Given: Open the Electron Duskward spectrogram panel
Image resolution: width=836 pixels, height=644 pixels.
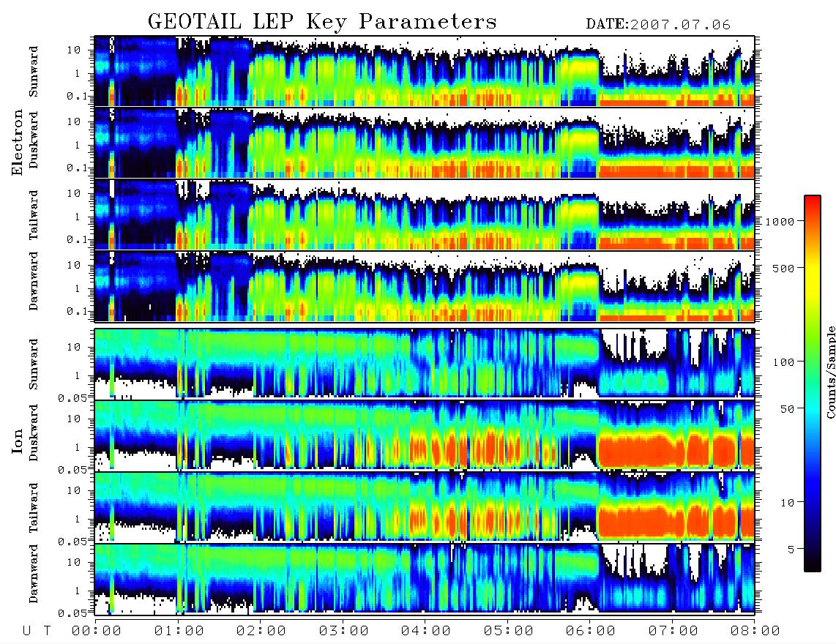Looking at the screenshot, I should pos(425,143).
